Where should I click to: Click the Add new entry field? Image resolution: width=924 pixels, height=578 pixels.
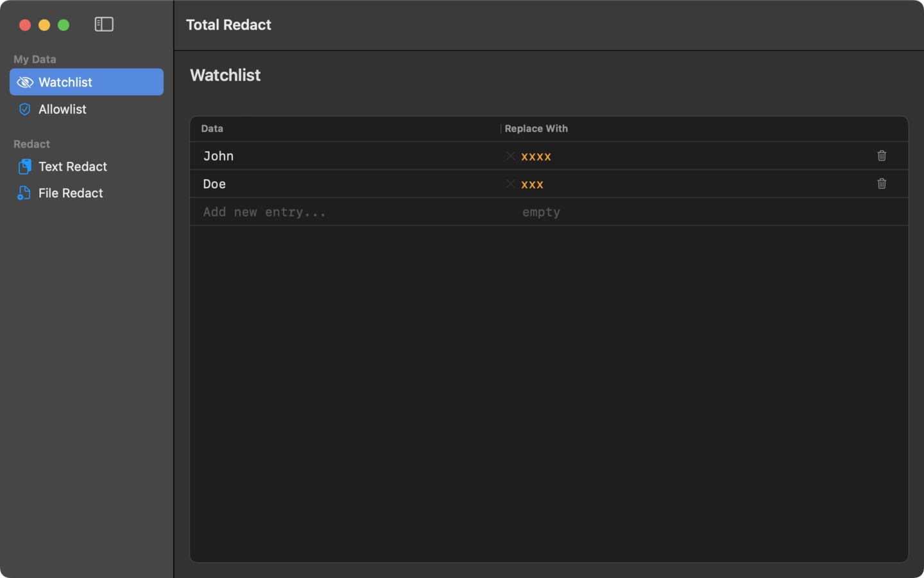pos(264,212)
